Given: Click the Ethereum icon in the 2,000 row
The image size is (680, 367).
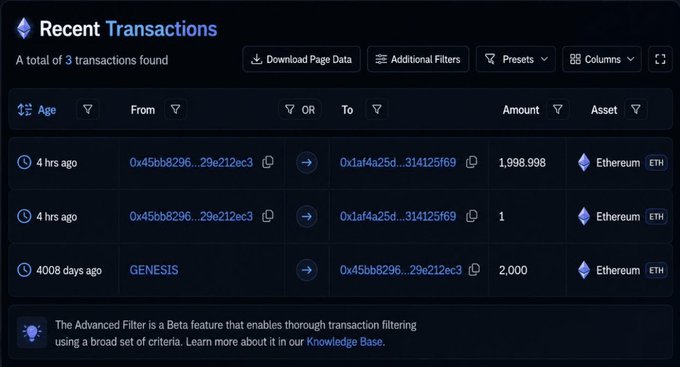Looking at the screenshot, I should 584,270.
